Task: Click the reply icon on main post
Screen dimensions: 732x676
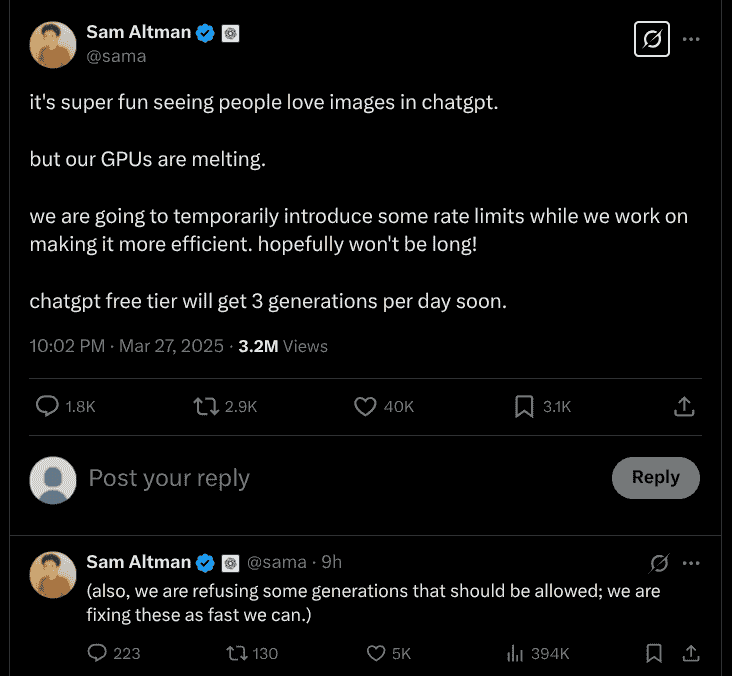Action: coord(47,406)
